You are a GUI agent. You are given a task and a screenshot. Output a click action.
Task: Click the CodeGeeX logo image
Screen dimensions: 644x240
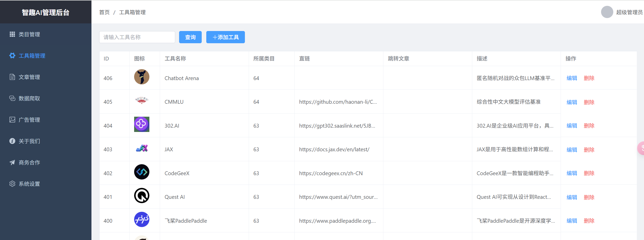tap(142, 172)
